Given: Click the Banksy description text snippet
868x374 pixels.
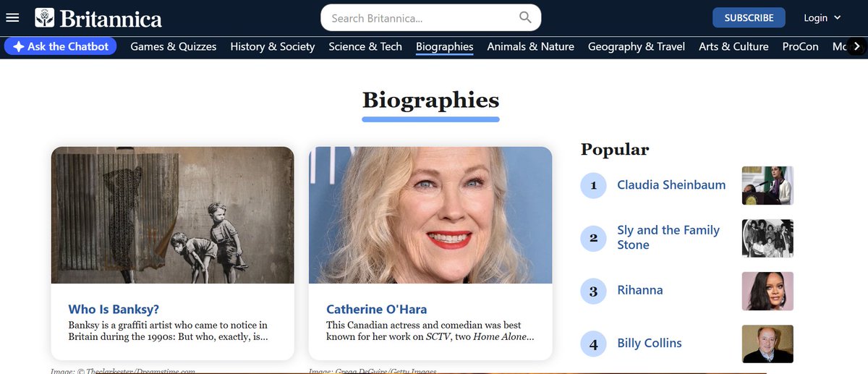Looking at the screenshot, I should click(x=168, y=331).
